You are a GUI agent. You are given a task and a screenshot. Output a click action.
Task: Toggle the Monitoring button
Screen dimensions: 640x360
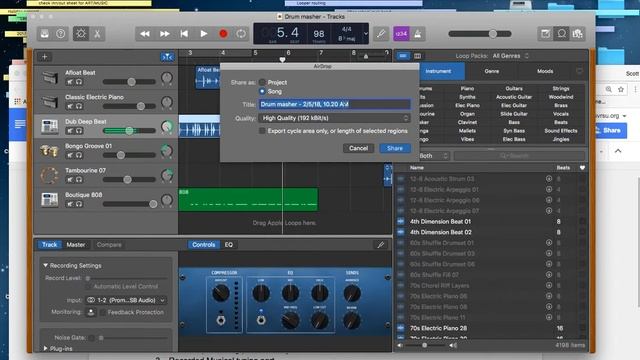91,312
